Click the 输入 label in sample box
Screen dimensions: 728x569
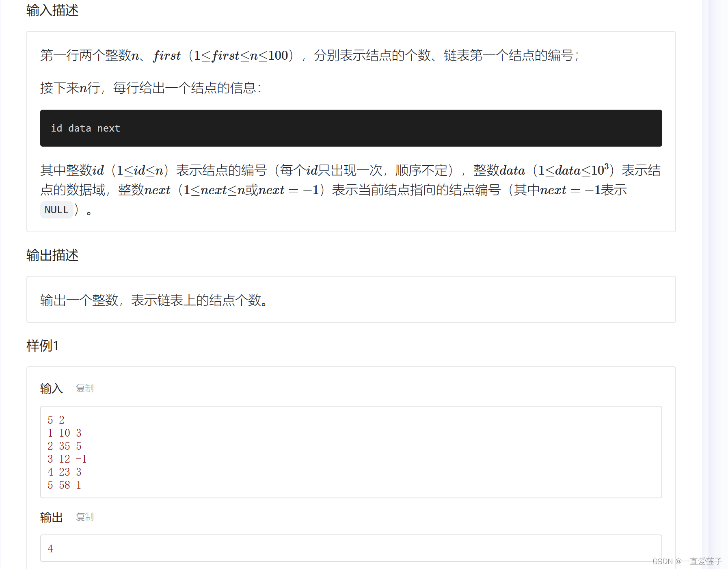coord(52,389)
